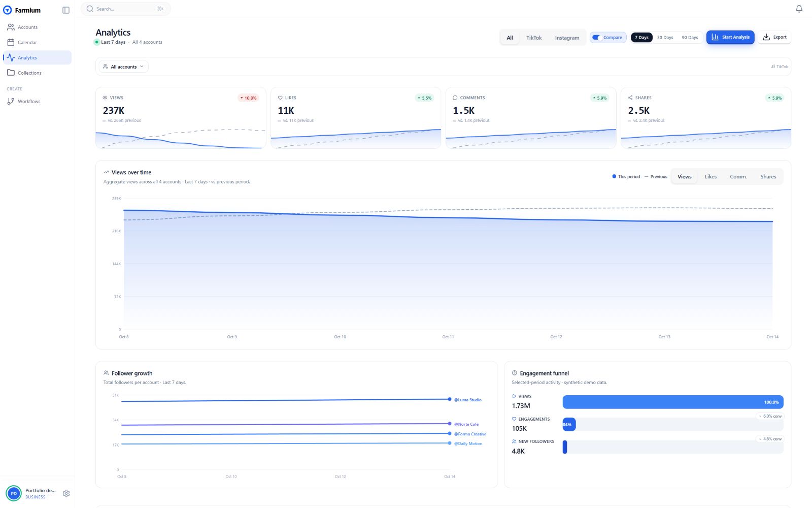Show Shares metric in chart
812x508 pixels.
tap(768, 177)
